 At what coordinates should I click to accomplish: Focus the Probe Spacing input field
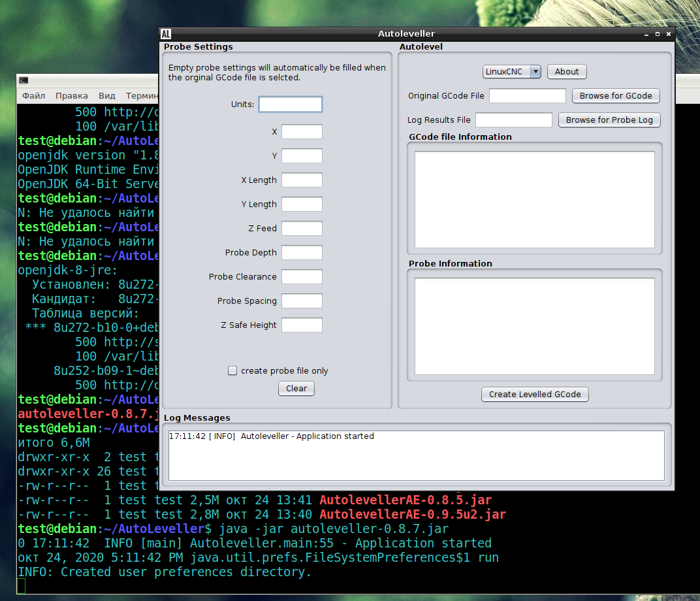point(302,300)
